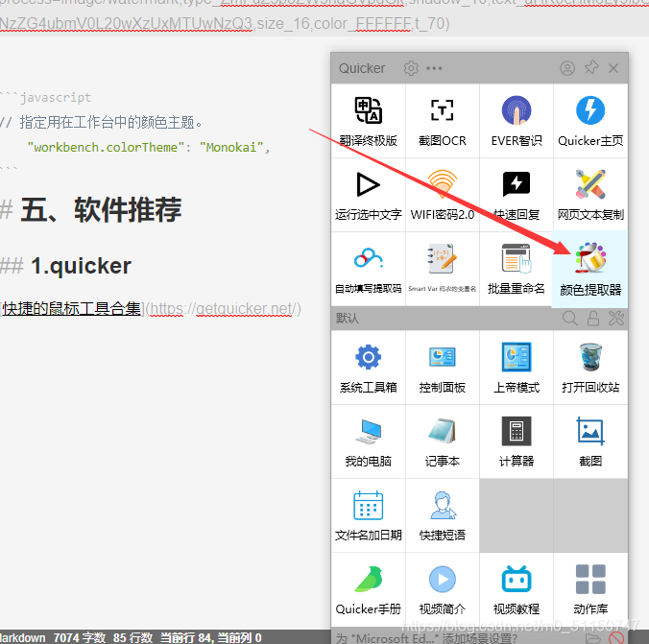Screen dimensions: 649x644
Task: Open the folder icon in scene prompt bar
Action: click(x=592, y=638)
